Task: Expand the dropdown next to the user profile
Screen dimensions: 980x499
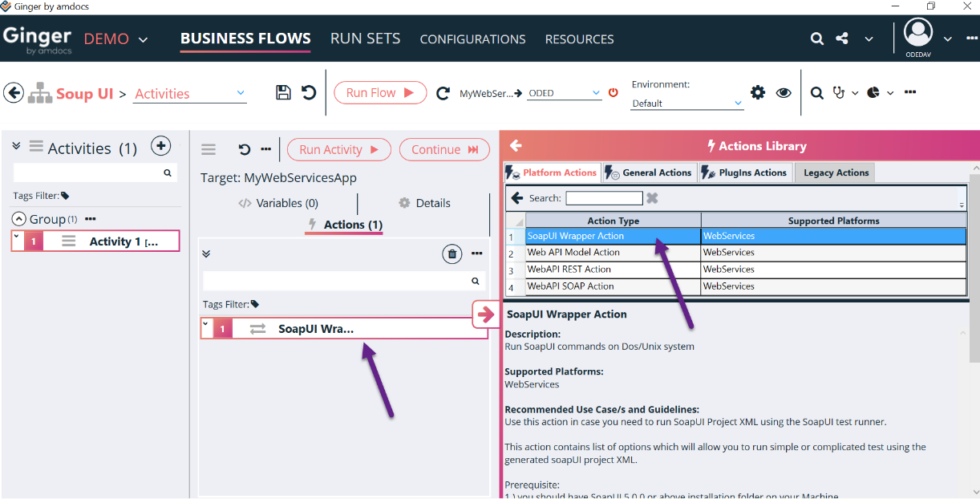Action: [947, 39]
